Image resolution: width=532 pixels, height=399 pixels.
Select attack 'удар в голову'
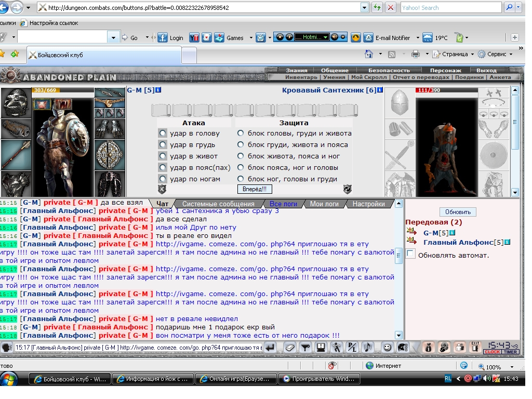click(x=163, y=134)
